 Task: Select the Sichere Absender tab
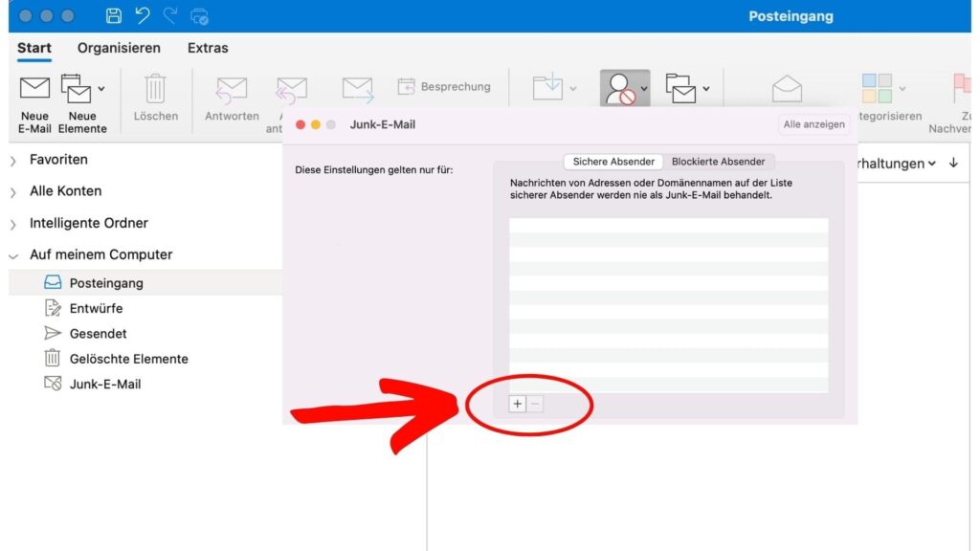pyautogui.click(x=613, y=162)
